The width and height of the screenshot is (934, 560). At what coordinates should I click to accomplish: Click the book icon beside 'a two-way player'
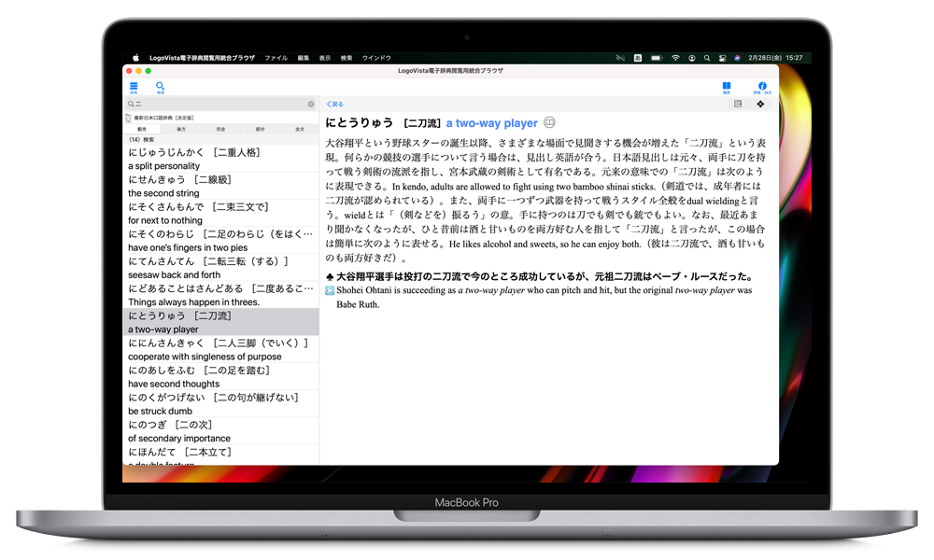click(549, 122)
